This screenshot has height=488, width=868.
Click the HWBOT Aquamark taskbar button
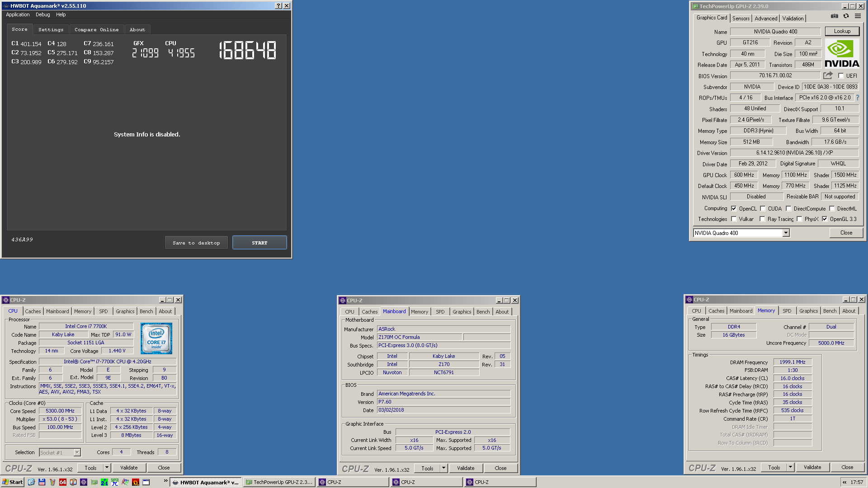(206, 482)
